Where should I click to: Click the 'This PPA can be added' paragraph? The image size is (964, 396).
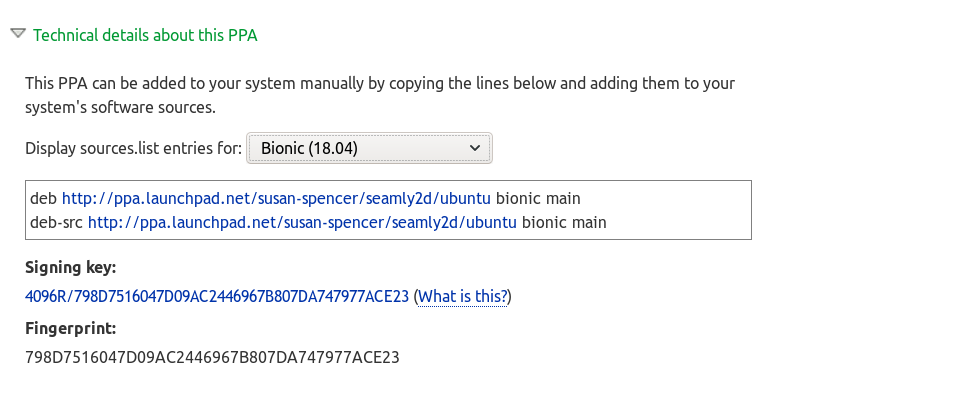click(380, 95)
